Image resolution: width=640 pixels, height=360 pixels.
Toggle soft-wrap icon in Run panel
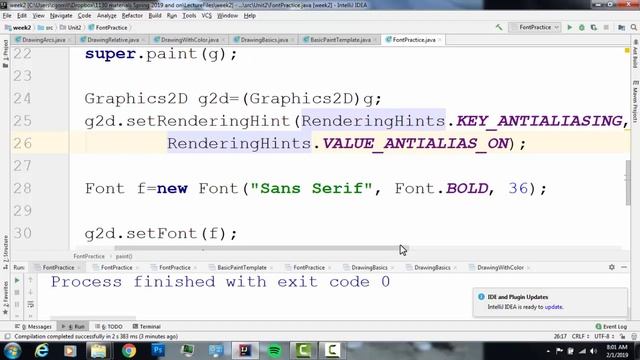click(x=30, y=304)
